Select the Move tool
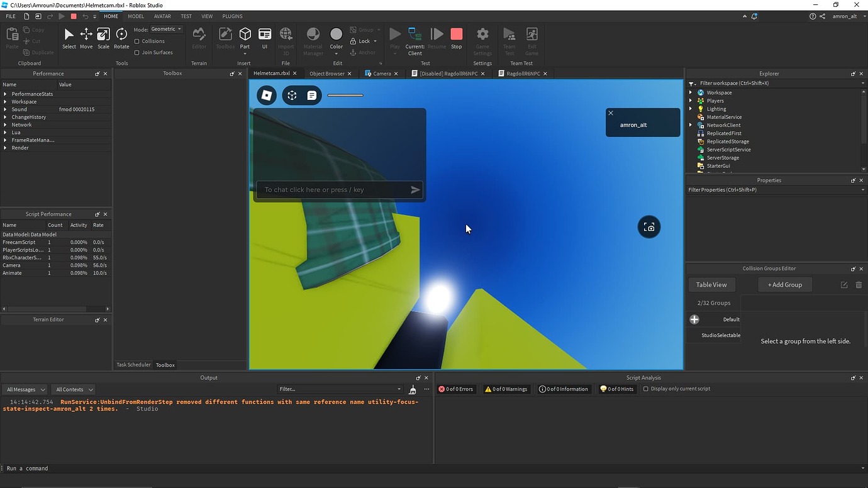The image size is (868, 488). coord(86,38)
